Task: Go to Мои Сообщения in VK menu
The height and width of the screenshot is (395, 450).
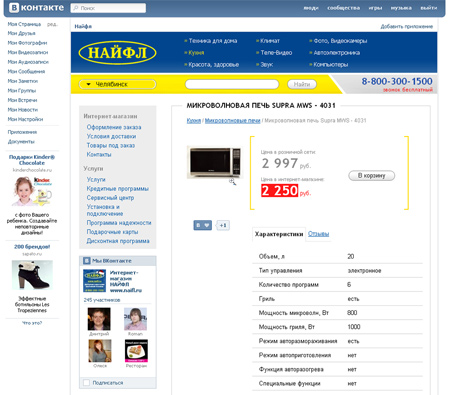Action: click(26, 72)
